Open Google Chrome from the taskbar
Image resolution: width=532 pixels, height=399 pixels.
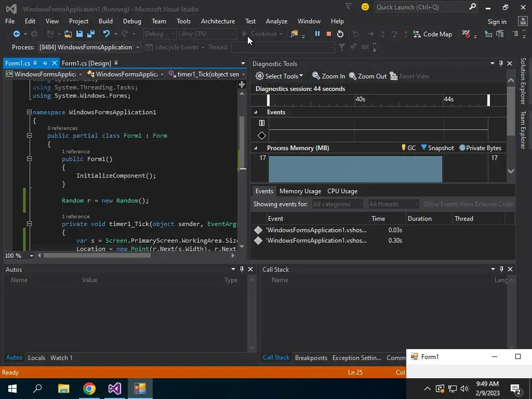(x=89, y=389)
